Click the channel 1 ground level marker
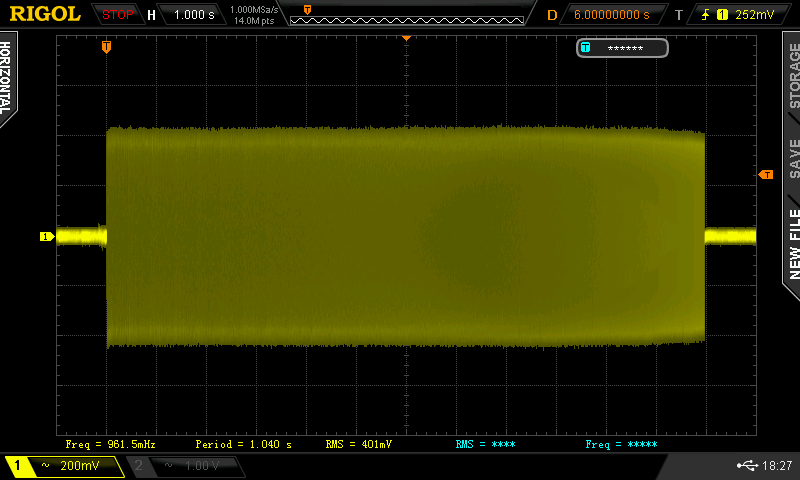 [47, 236]
